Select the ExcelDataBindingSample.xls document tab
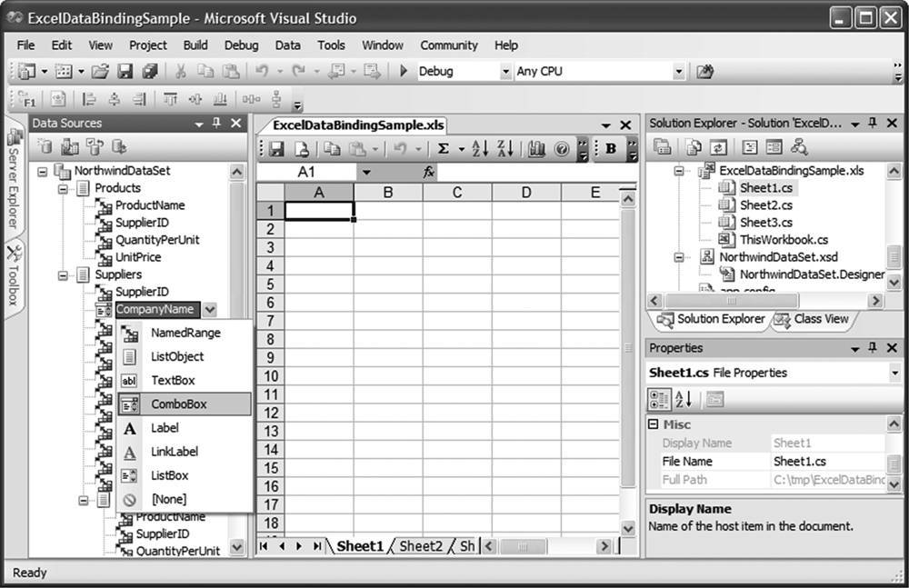Screen dimensions: 909x588 coord(357,125)
